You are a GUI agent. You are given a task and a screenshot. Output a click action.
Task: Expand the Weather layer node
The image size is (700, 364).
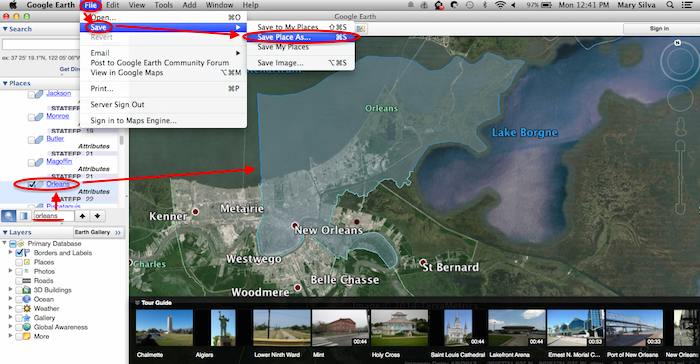pos(11,309)
